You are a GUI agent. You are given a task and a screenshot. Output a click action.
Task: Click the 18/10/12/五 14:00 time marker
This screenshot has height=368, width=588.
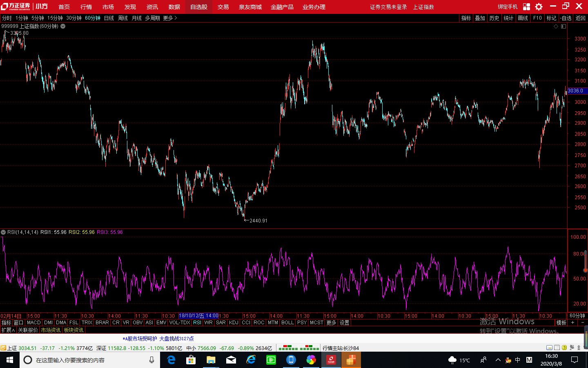[x=198, y=316]
